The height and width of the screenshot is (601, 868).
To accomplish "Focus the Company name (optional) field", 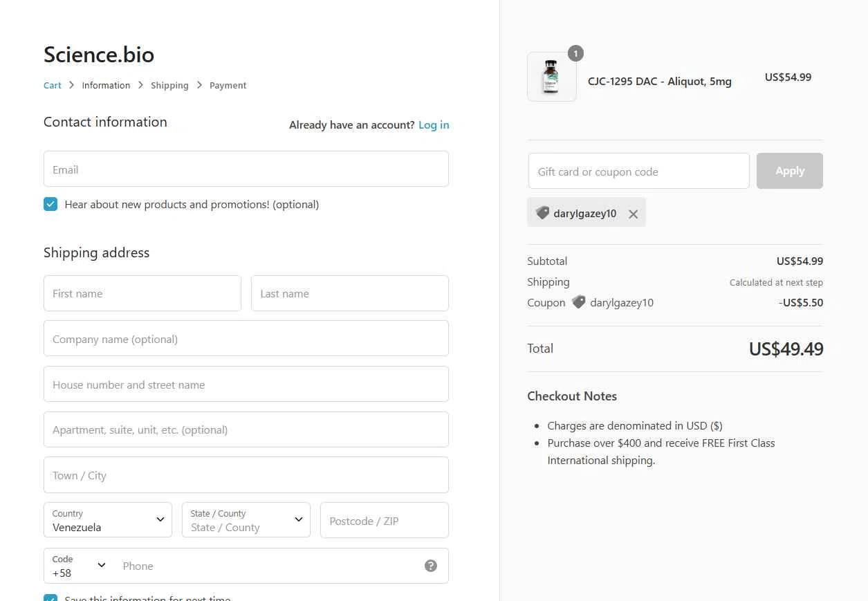I will click(246, 338).
